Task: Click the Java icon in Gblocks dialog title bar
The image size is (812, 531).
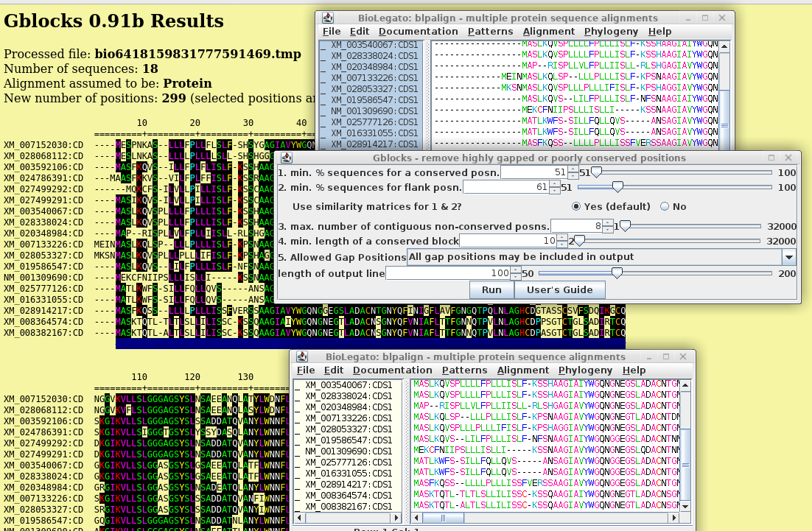Action: pos(287,158)
